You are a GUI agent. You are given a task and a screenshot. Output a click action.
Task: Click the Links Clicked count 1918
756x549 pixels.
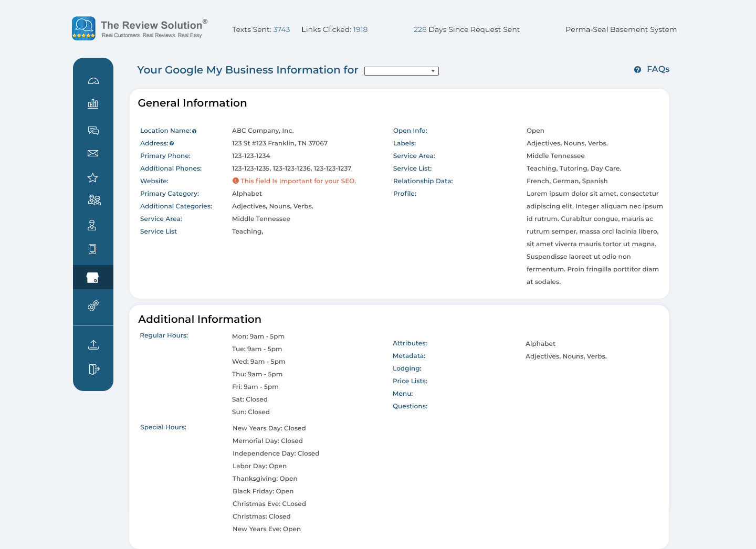(x=360, y=29)
